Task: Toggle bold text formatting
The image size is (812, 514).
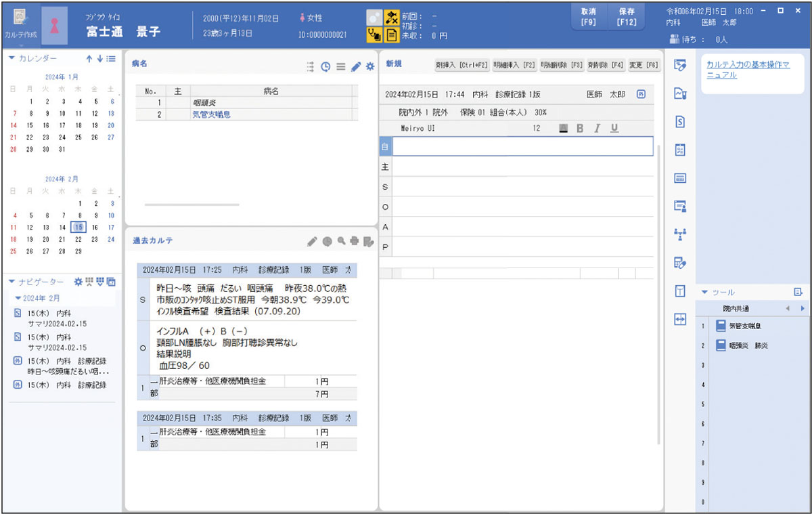Action: [579, 128]
